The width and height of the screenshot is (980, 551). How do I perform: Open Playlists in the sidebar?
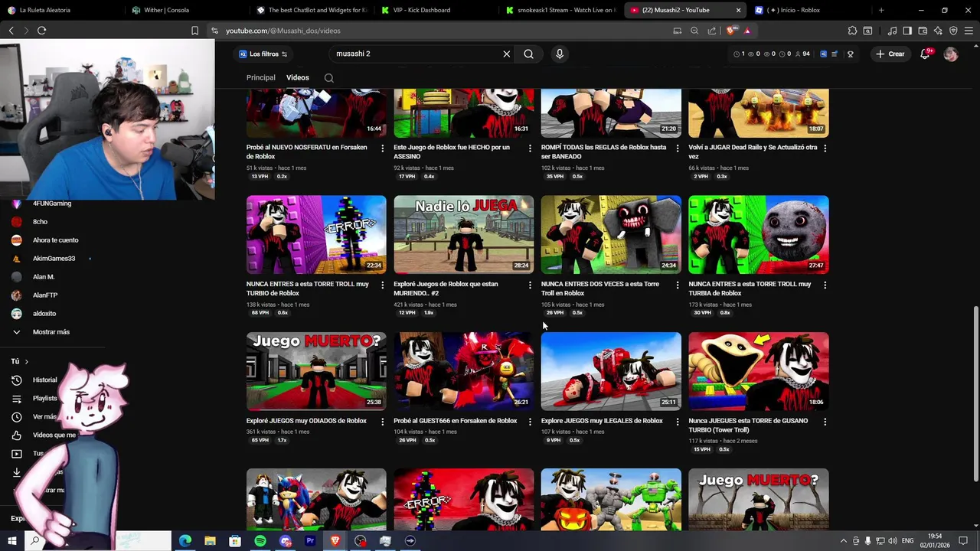pos(44,399)
